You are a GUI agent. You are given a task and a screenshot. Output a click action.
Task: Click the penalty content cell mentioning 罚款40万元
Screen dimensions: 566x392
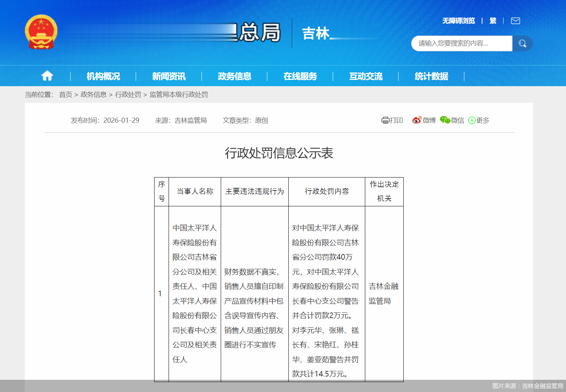[x=327, y=294]
